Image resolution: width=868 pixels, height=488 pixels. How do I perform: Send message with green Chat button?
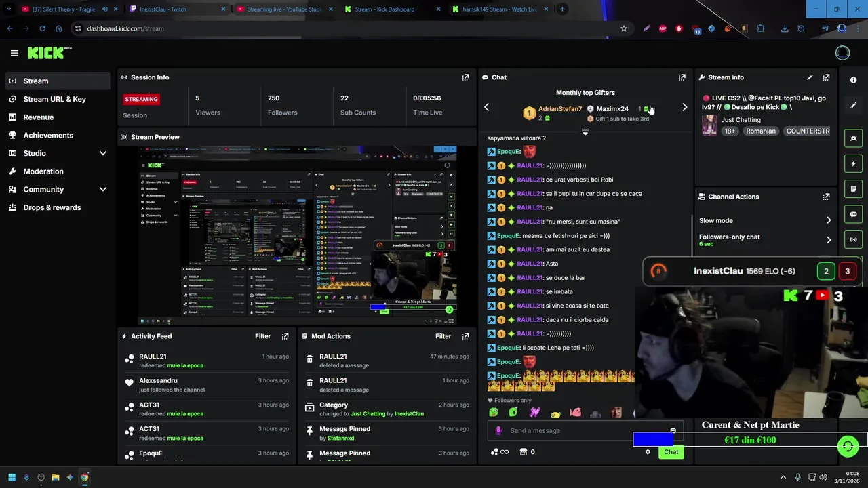tap(671, 452)
